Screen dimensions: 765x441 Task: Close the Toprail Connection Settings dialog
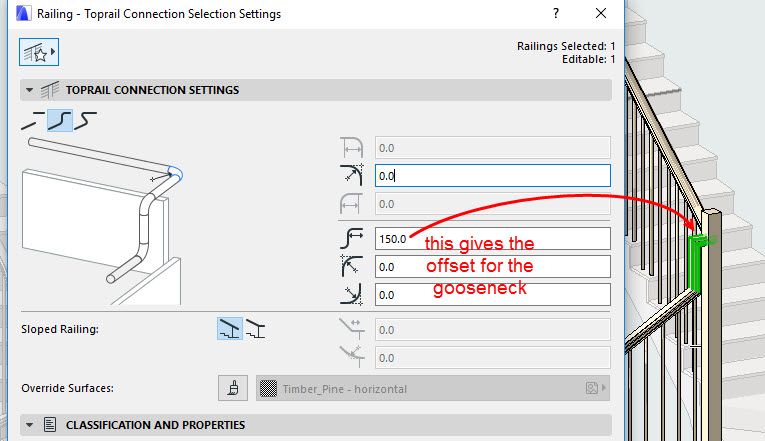point(600,14)
